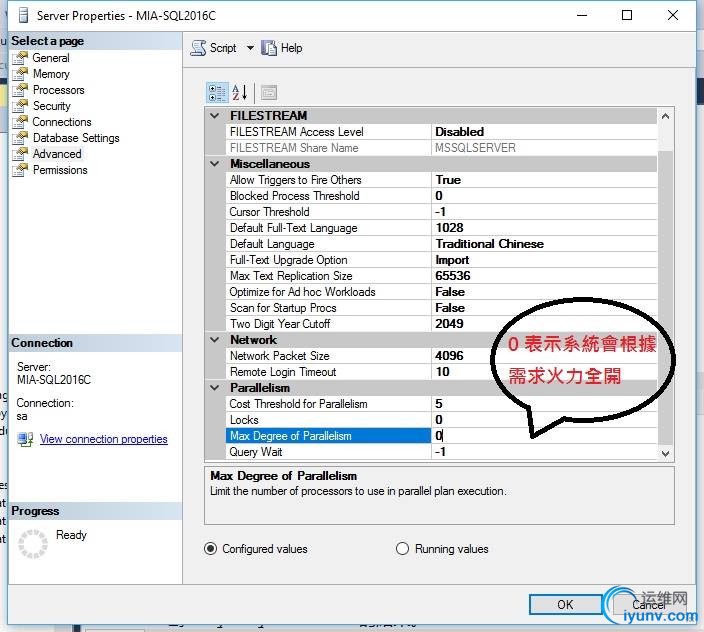Select Optimize for Ad hoc Workloads row
Screen dimensions: 704x632
click(x=441, y=292)
